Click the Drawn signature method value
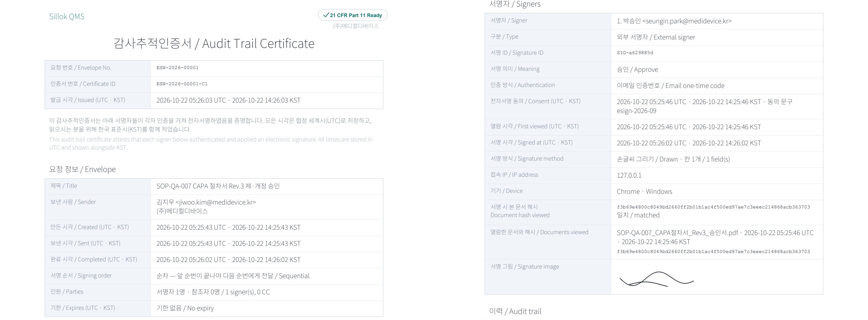 point(673,159)
